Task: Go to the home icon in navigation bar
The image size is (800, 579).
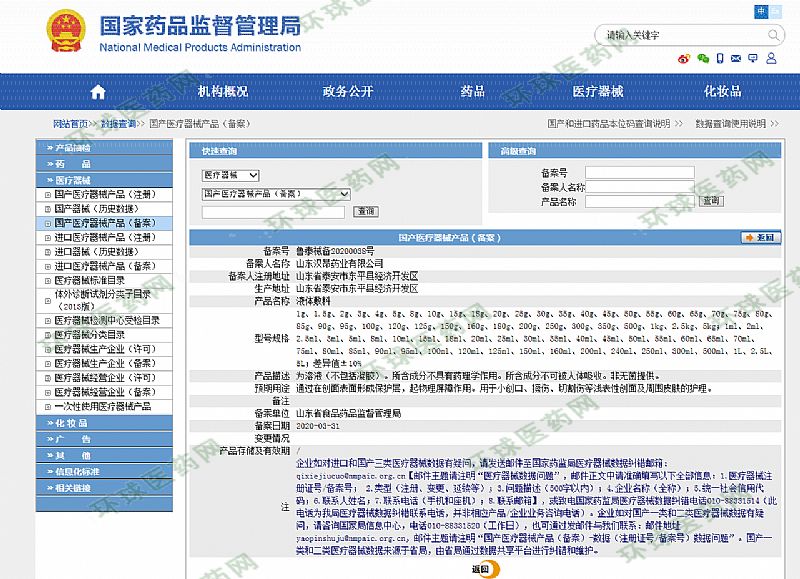Action: click(97, 91)
